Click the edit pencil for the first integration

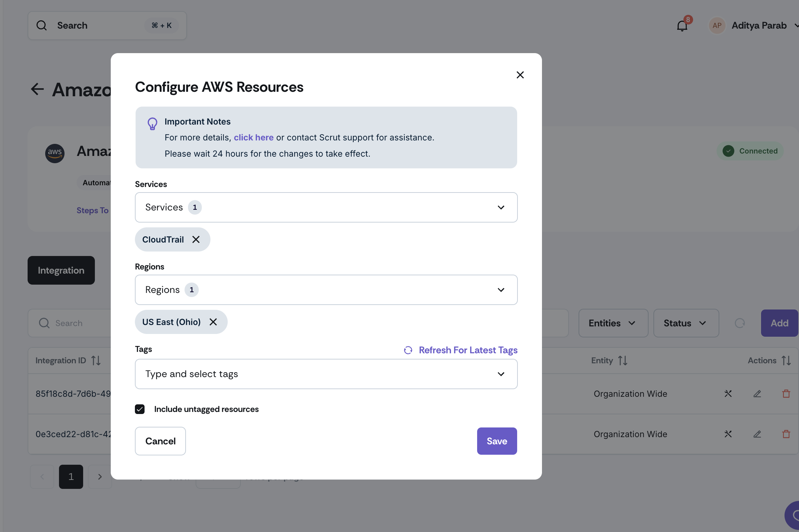pos(757,394)
